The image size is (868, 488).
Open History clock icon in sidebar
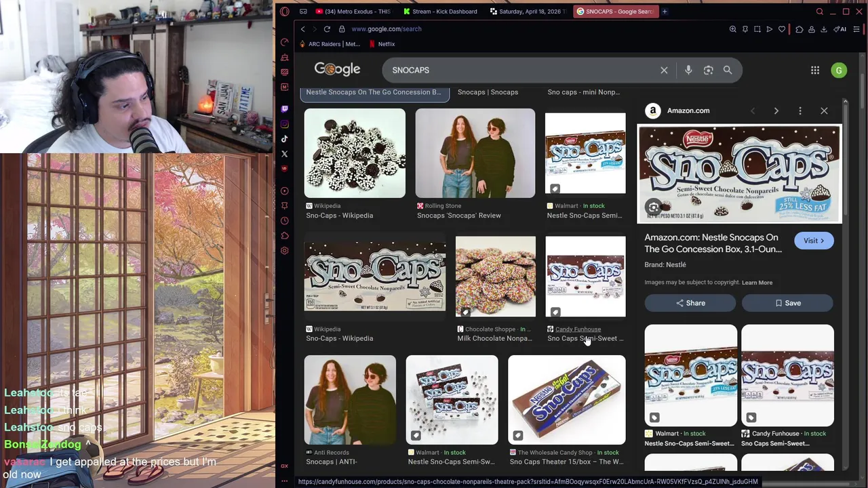[x=284, y=221]
